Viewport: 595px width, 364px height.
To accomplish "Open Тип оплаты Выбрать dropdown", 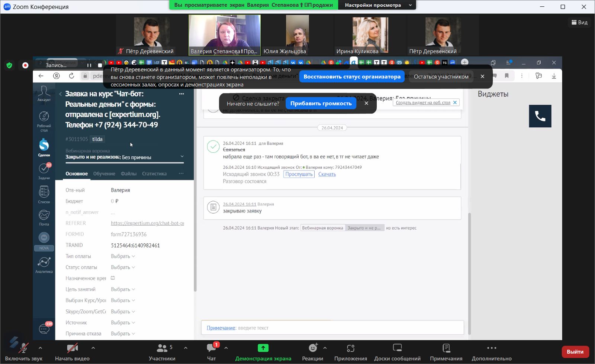I will click(x=123, y=256).
